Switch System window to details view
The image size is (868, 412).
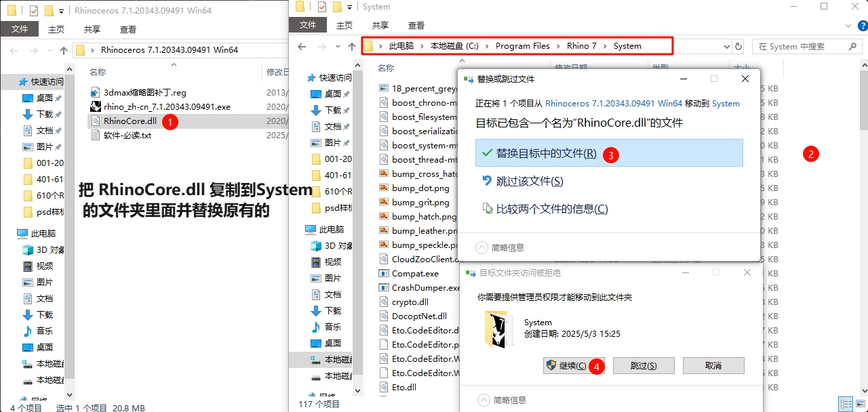pos(844,404)
